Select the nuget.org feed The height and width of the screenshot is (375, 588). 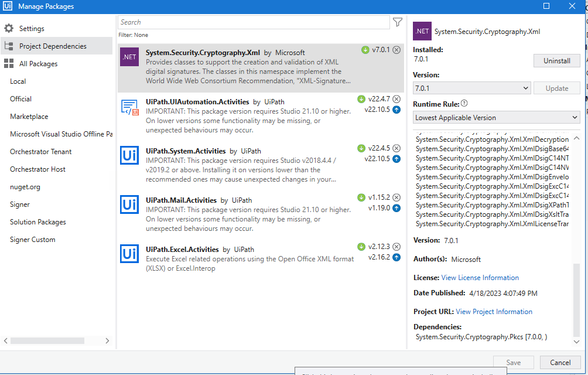point(25,187)
